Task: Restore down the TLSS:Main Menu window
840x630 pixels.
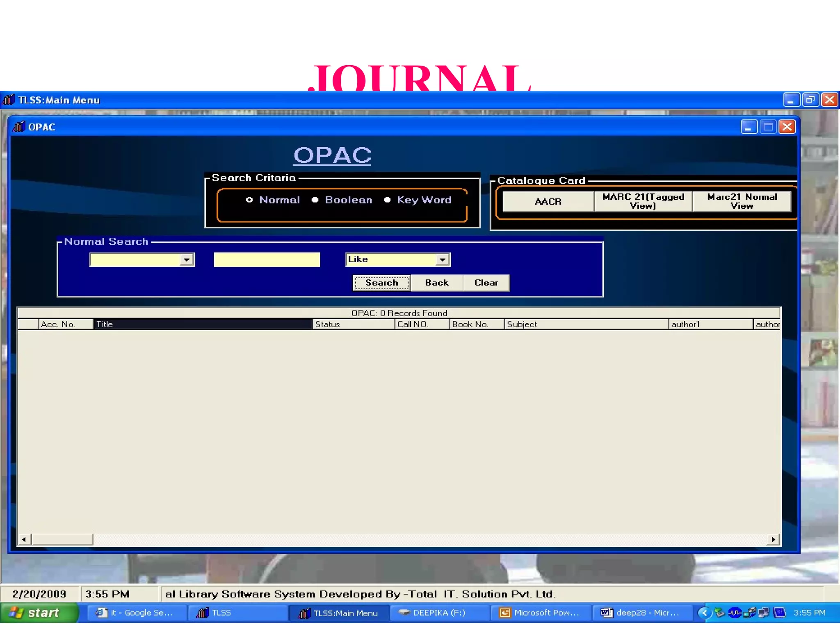Action: pos(810,100)
